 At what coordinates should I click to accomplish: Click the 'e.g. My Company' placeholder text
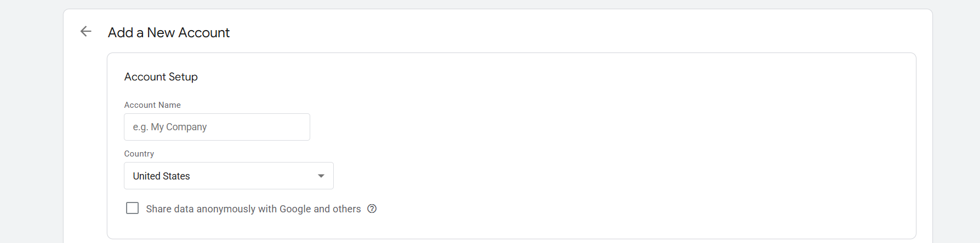169,127
